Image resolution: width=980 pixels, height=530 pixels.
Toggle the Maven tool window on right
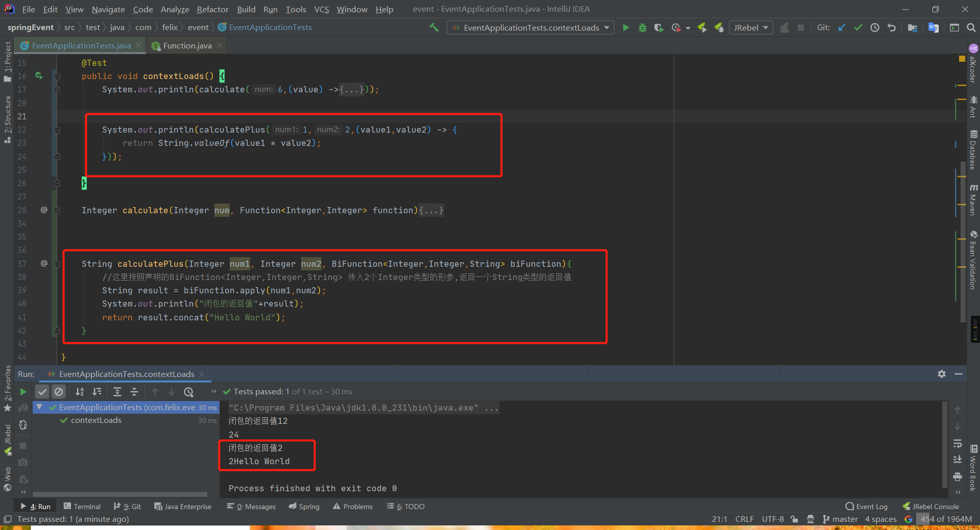pyautogui.click(x=973, y=200)
